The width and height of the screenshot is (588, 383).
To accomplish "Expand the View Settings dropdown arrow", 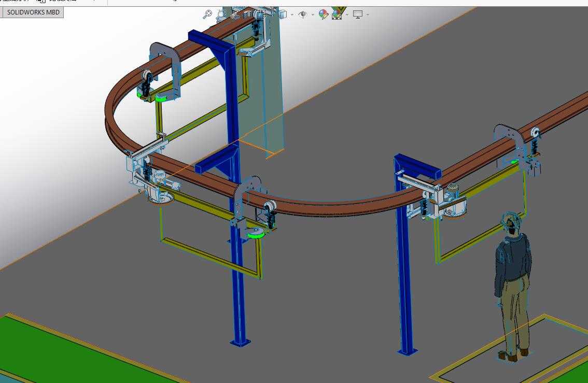I will [x=368, y=15].
